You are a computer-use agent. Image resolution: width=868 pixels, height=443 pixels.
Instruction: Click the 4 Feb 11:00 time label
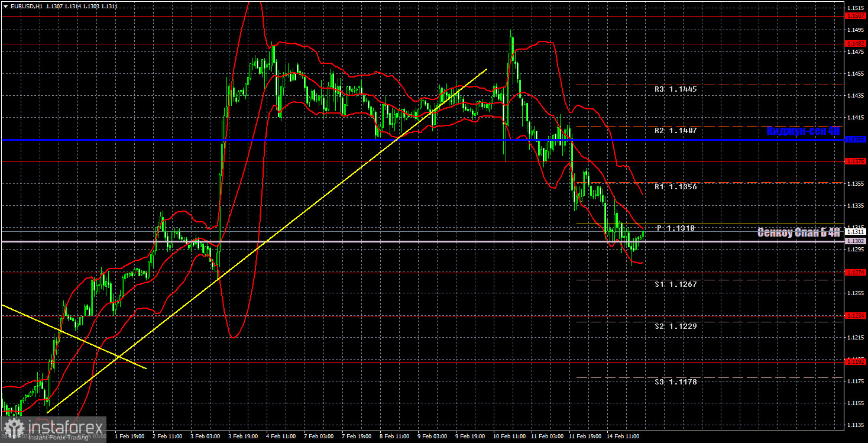280,436
